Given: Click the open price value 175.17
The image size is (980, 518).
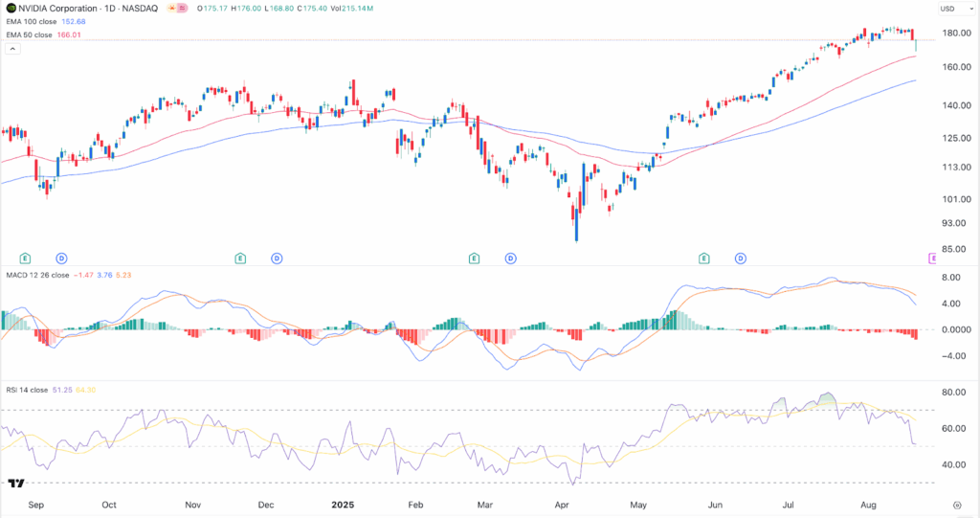Looking at the screenshot, I should (213, 9).
